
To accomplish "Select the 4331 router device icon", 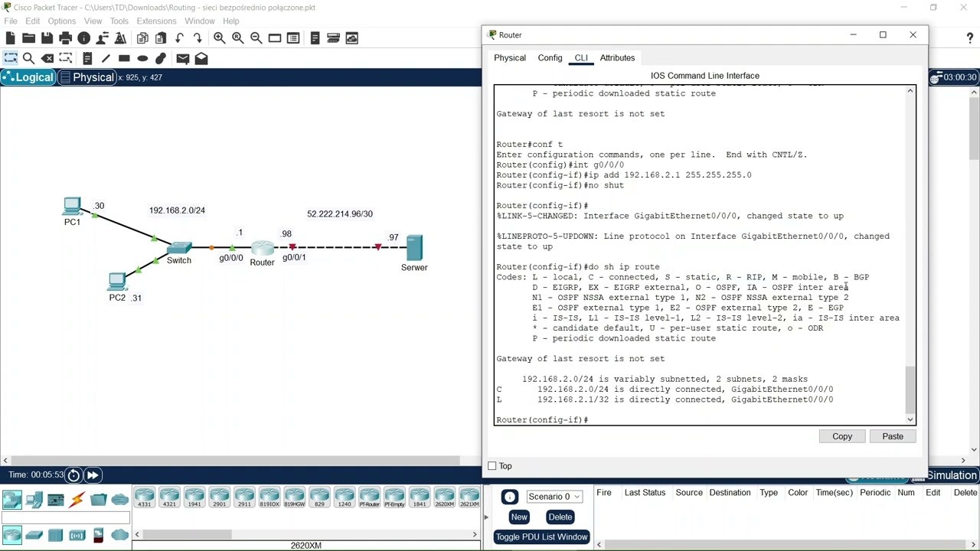I will point(144,498).
